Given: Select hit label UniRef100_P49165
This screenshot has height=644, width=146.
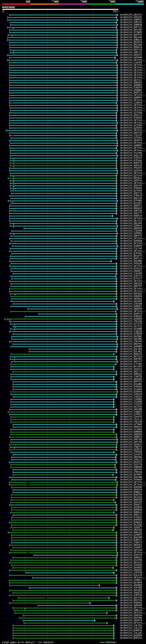Looking at the screenshot, I should [x=131, y=263].
